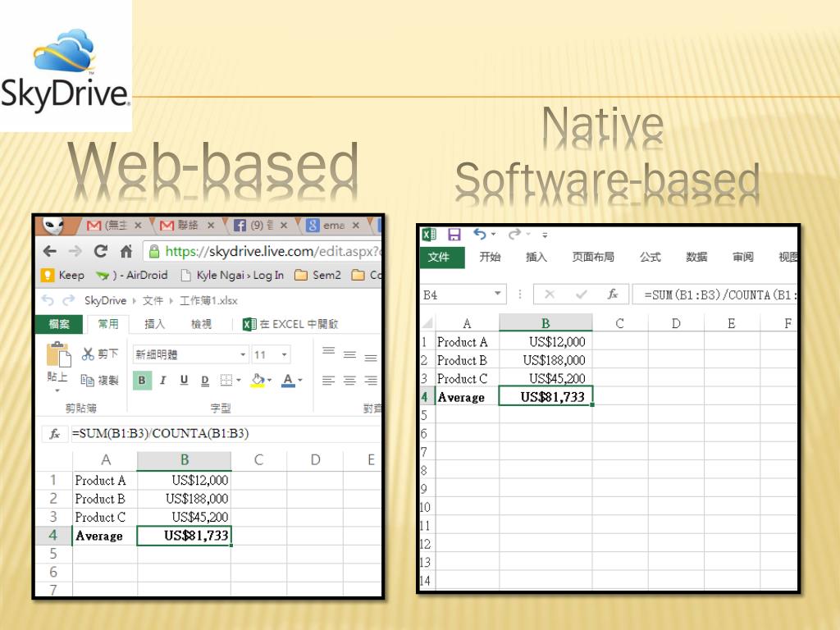840x630 pixels.
Task: Select the Product A cell in web Excel
Action: click(x=104, y=481)
